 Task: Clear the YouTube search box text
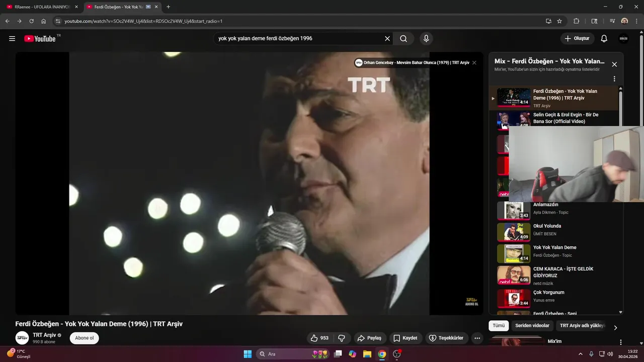click(x=387, y=38)
